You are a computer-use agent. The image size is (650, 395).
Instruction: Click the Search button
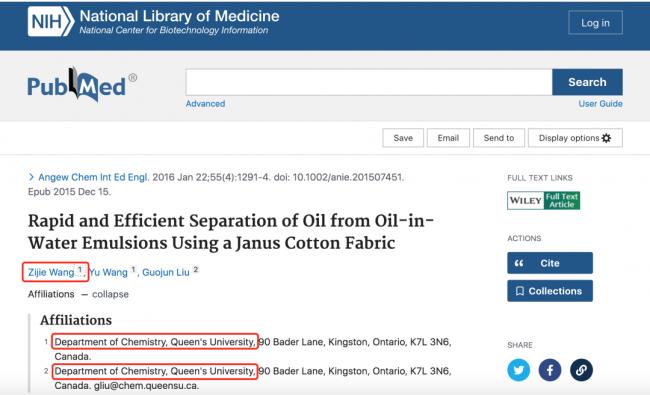[587, 82]
